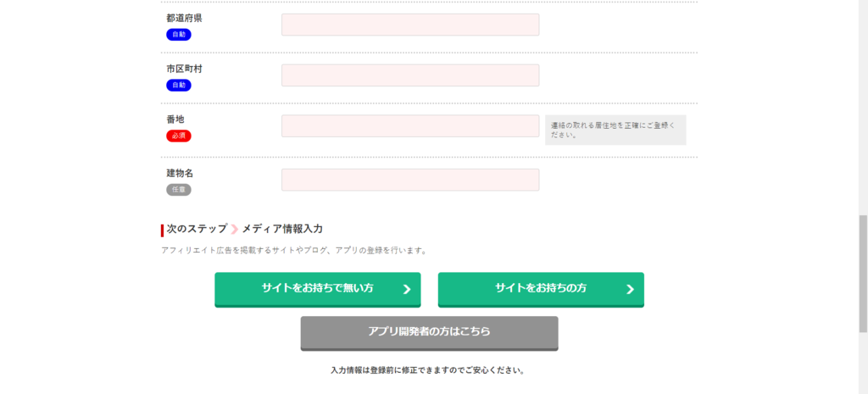The image size is (868, 394).
Task: Click the 連絡の取れる居住地 hint note
Action: (615, 130)
